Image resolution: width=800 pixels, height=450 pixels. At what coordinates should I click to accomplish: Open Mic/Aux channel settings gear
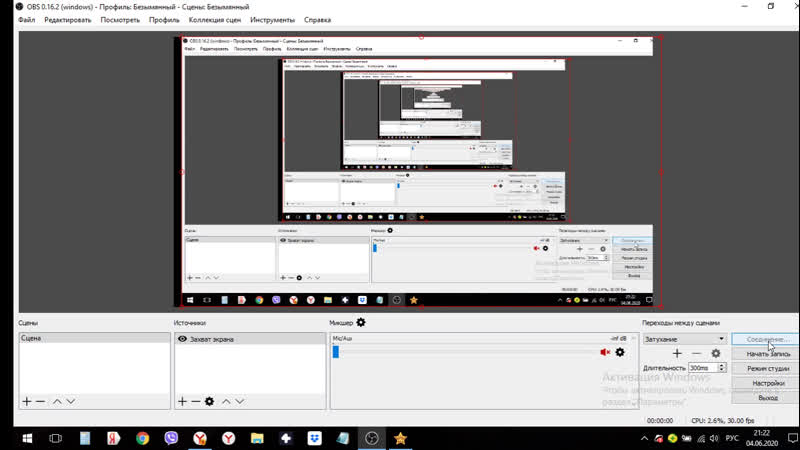620,352
